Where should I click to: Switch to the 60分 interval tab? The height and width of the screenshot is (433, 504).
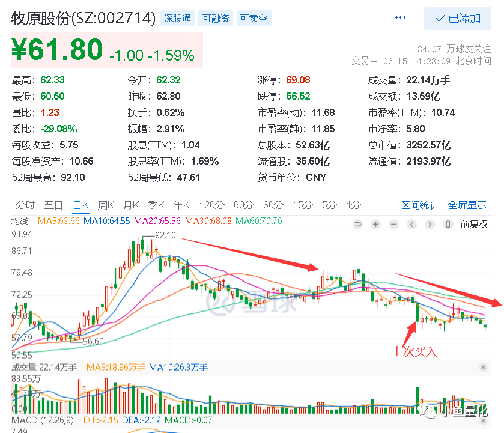(x=244, y=205)
